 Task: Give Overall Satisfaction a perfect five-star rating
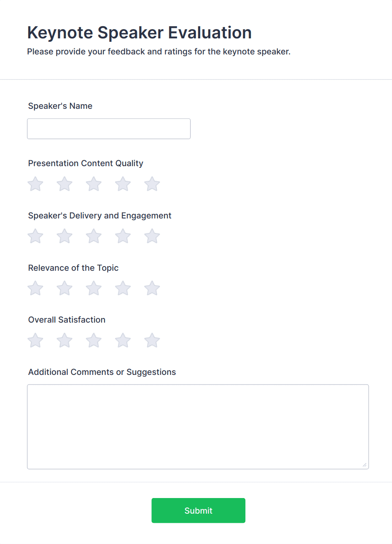coord(152,340)
